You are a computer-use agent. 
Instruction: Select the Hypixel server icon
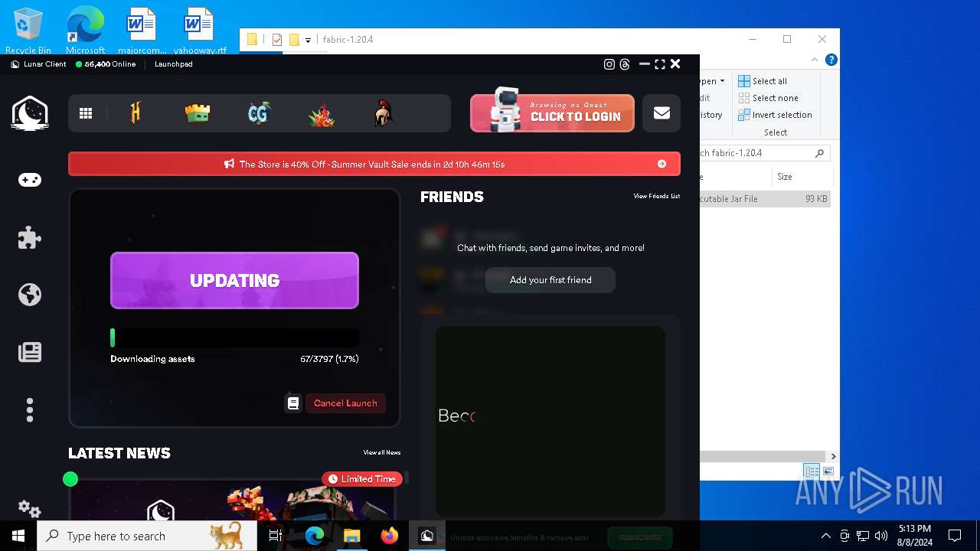tap(136, 113)
